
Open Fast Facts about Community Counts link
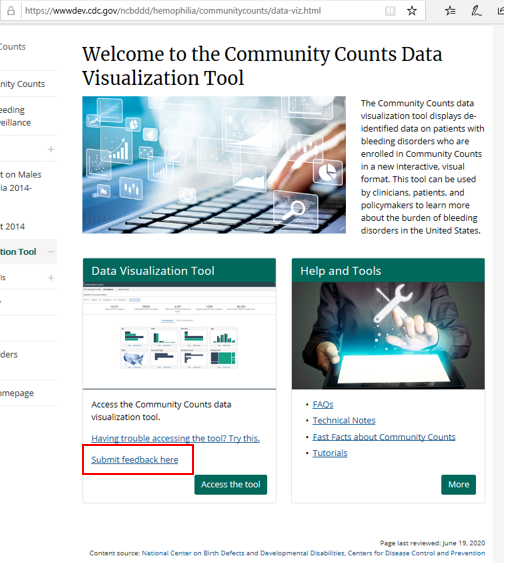384,437
